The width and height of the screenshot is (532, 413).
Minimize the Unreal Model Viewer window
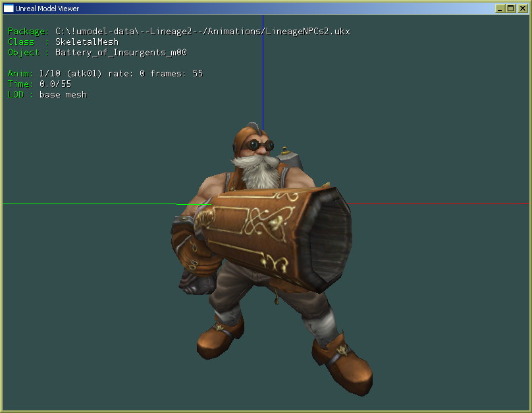click(500, 9)
